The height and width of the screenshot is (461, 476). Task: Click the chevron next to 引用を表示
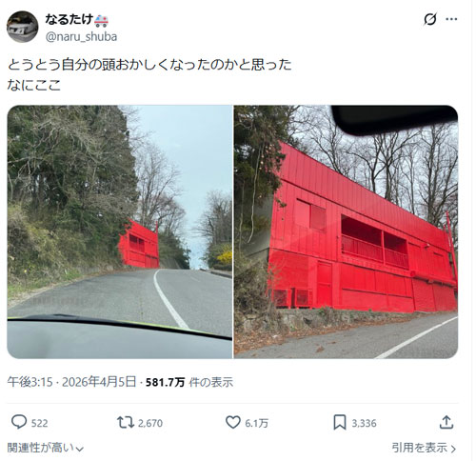tap(454, 449)
